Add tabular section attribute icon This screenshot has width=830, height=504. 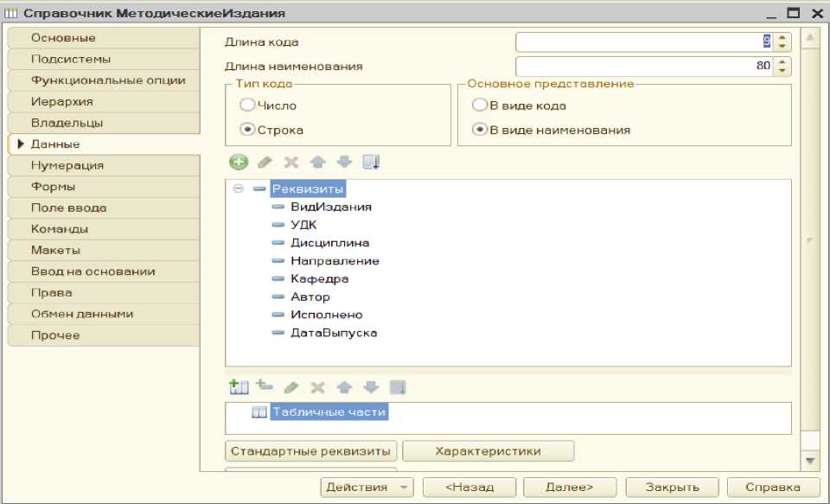(x=265, y=386)
